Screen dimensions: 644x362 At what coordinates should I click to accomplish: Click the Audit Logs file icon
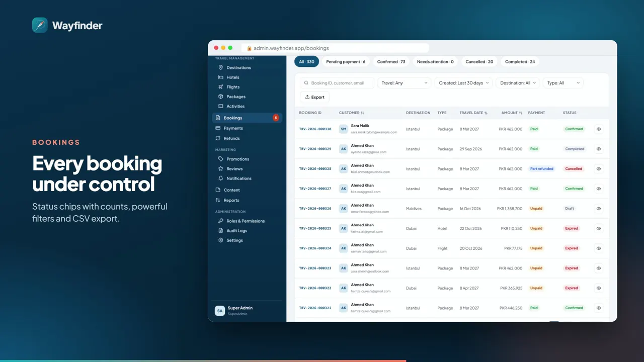click(x=221, y=231)
